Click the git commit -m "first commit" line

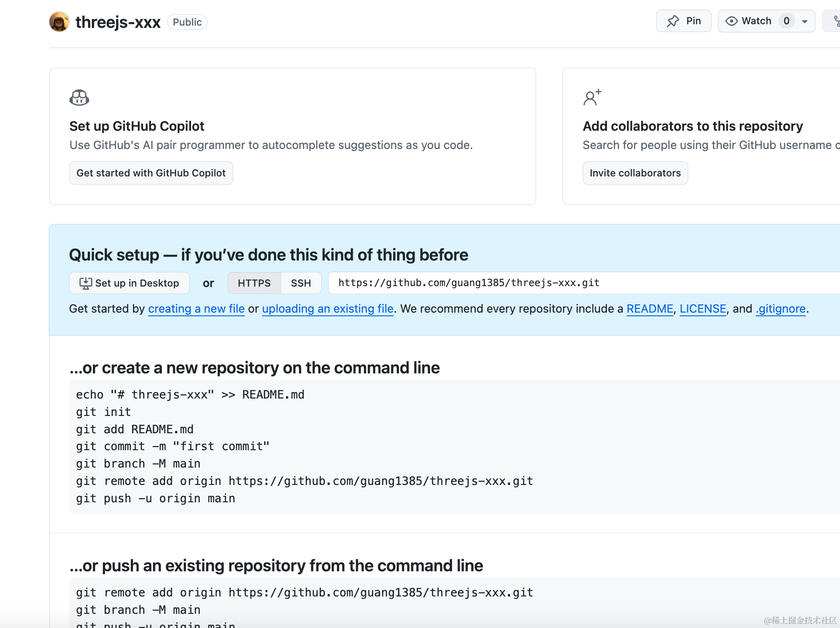click(x=173, y=447)
